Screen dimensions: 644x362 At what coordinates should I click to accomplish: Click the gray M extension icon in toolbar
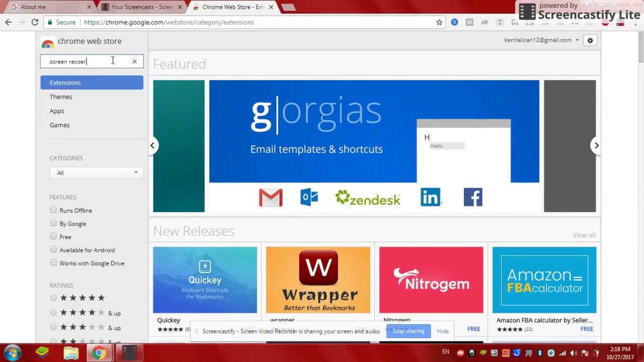pos(469,22)
